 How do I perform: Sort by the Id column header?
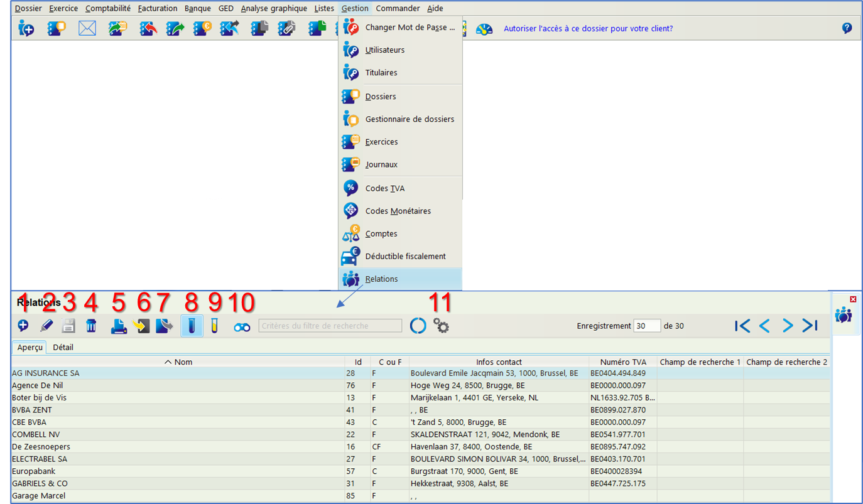point(358,362)
